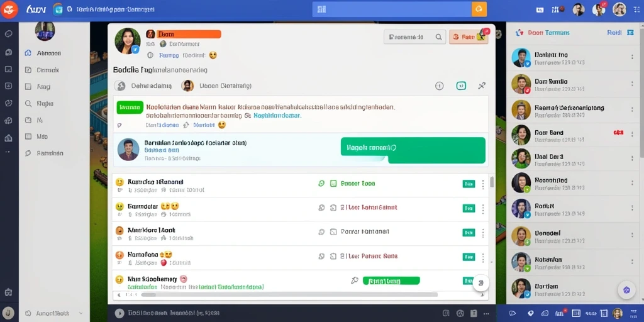Select the first item in the left navigation list
This screenshot has height=322, width=644.
[x=43, y=53]
